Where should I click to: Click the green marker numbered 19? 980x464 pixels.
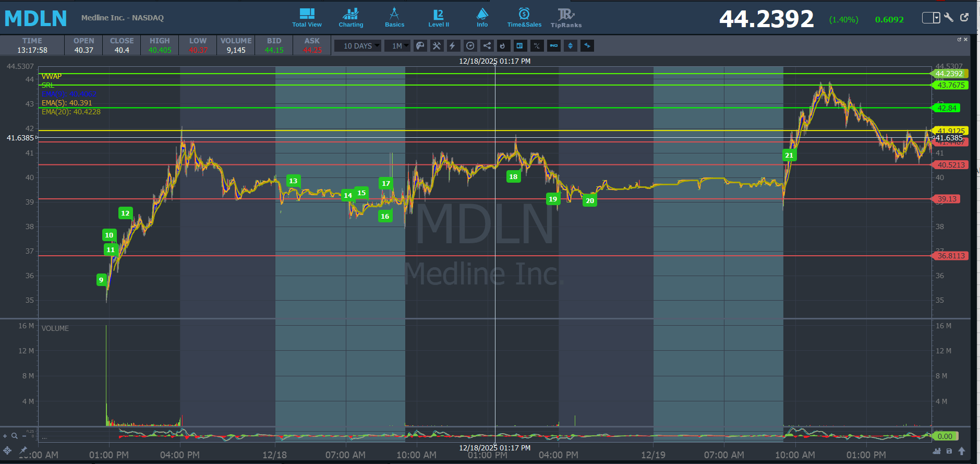click(553, 199)
